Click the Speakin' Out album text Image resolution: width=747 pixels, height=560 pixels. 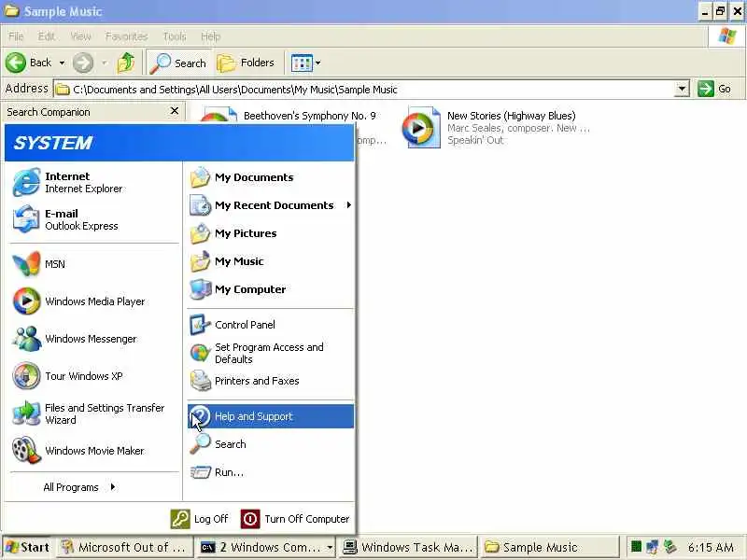tap(475, 140)
